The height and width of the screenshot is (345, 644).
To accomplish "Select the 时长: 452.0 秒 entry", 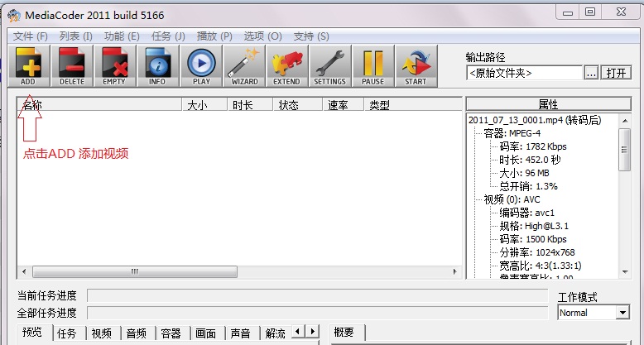I will click(530, 160).
